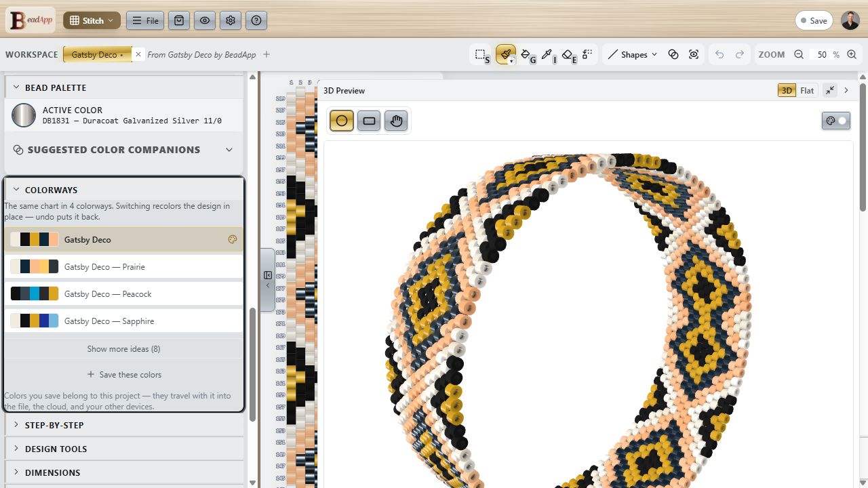
Task: Click Show more ideas (8)
Action: [x=124, y=349]
